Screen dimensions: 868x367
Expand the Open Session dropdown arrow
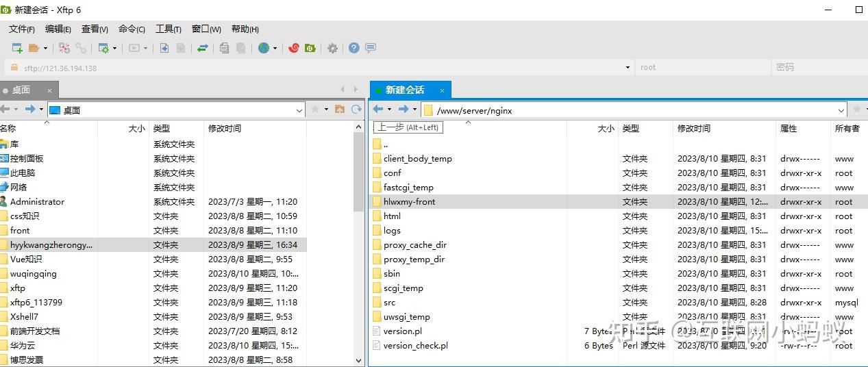[45, 48]
